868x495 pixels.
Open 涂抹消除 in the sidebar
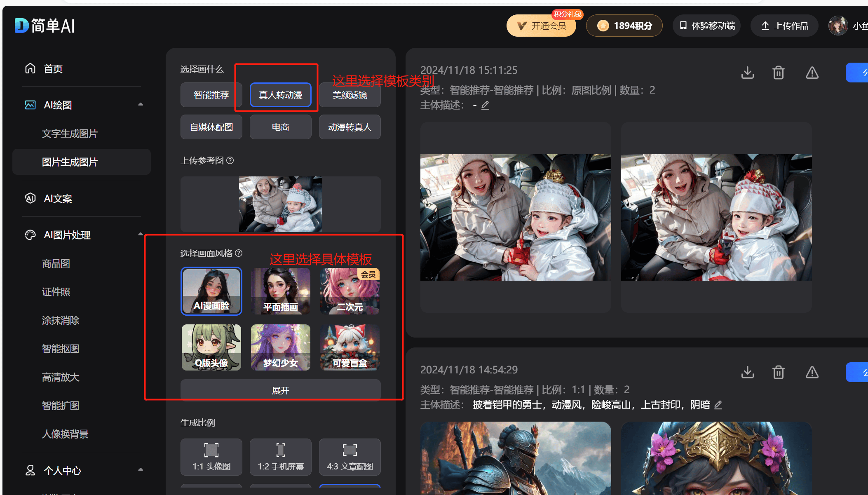click(x=61, y=320)
